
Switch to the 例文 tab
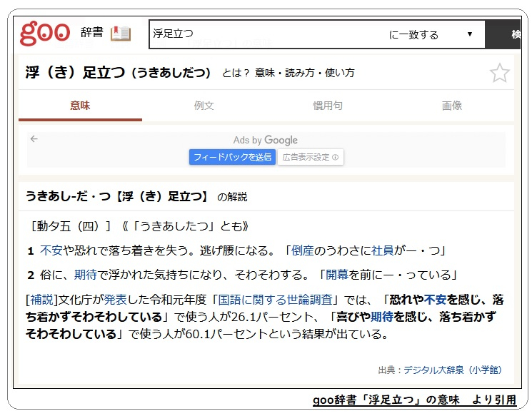pyautogui.click(x=204, y=106)
